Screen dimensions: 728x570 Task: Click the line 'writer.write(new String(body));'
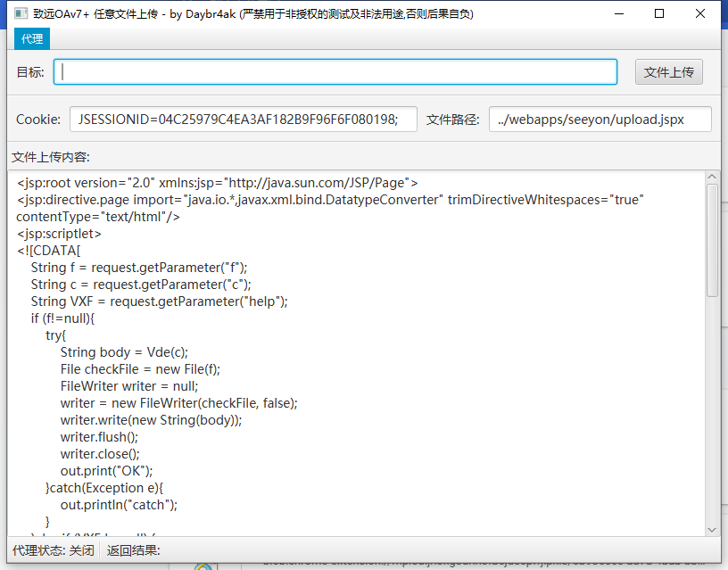click(151, 420)
